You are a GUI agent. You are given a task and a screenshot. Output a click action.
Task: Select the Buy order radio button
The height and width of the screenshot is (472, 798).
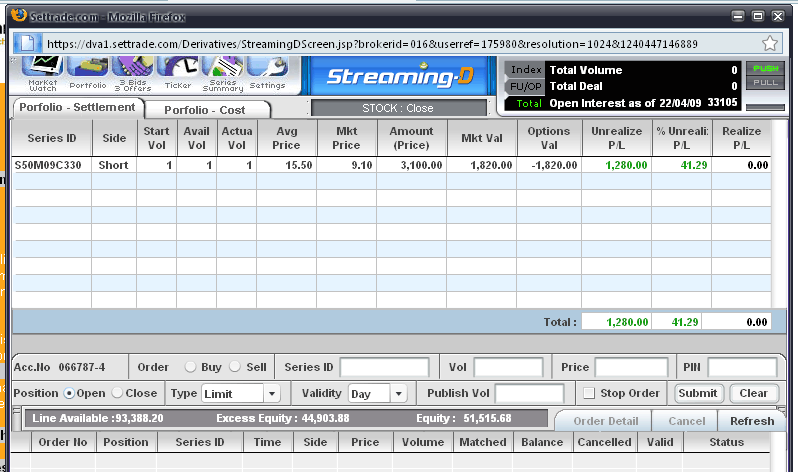pyautogui.click(x=190, y=367)
